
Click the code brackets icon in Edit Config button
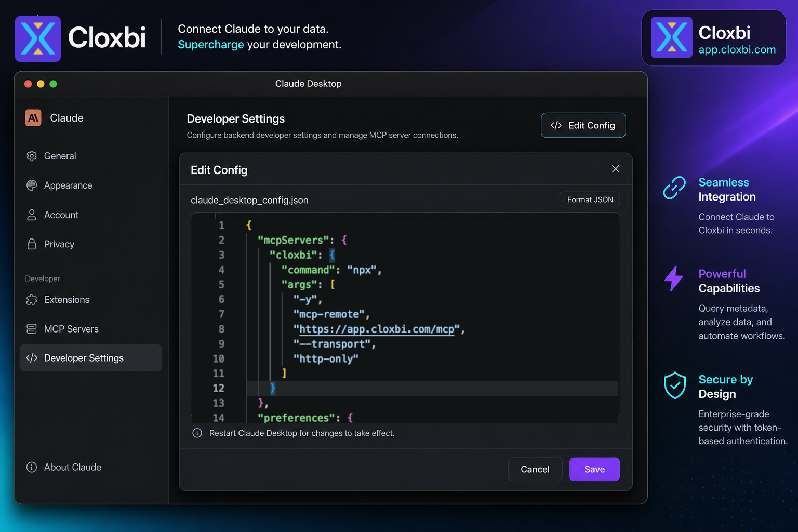click(556, 125)
